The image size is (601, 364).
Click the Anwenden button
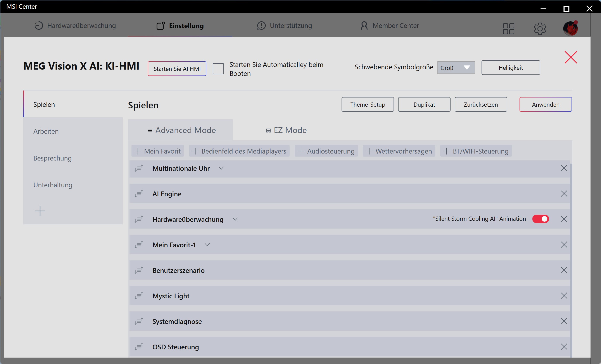(545, 104)
